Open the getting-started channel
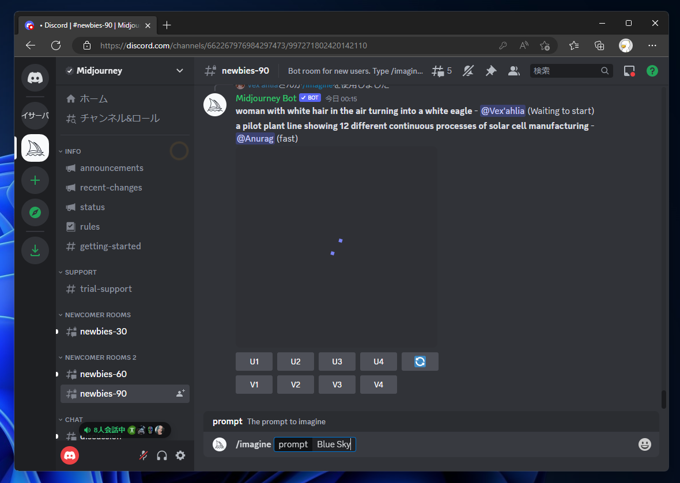This screenshot has height=483, width=680. tap(125, 246)
